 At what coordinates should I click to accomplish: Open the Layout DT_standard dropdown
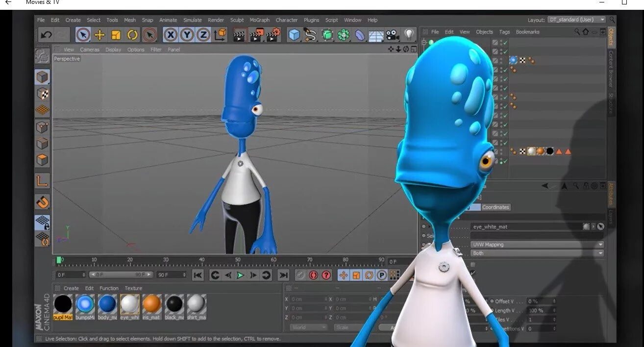click(576, 20)
